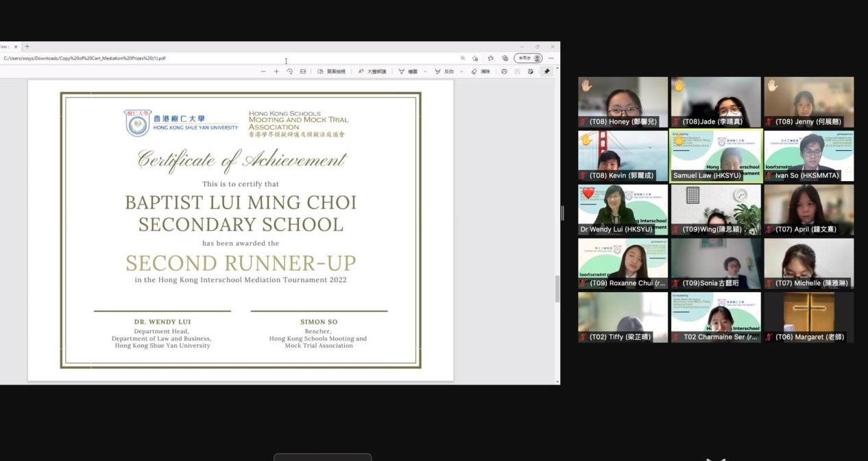Click muted microphone icon beside Tiffy's name

coord(583,338)
